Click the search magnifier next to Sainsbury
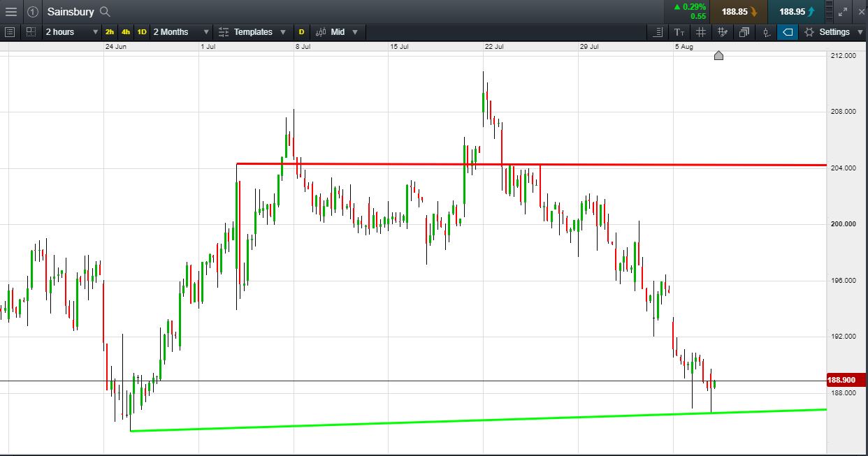This screenshot has height=456, width=868. tap(105, 11)
